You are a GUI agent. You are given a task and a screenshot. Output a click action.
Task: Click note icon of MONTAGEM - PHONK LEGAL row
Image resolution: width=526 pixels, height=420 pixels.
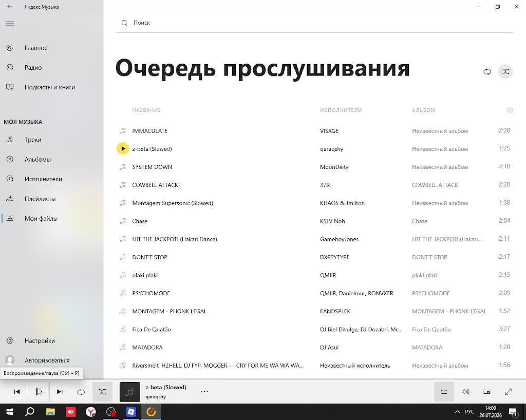coord(123,311)
